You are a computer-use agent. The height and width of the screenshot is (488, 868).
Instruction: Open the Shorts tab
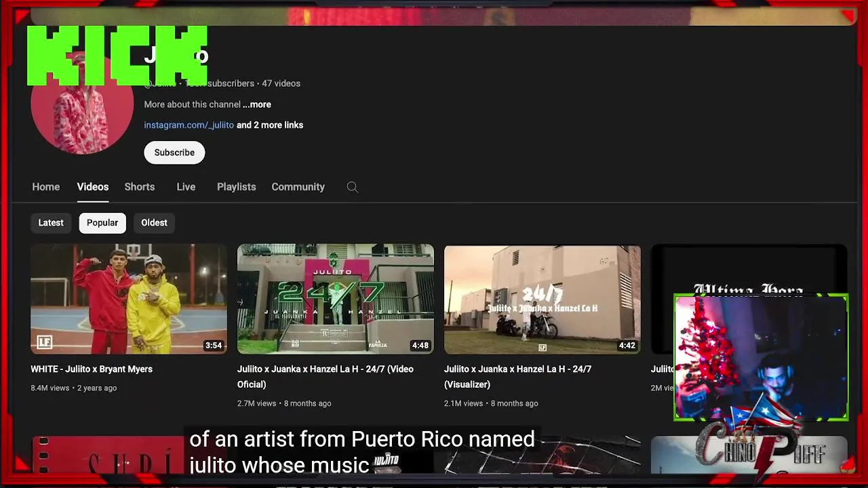[140, 187]
